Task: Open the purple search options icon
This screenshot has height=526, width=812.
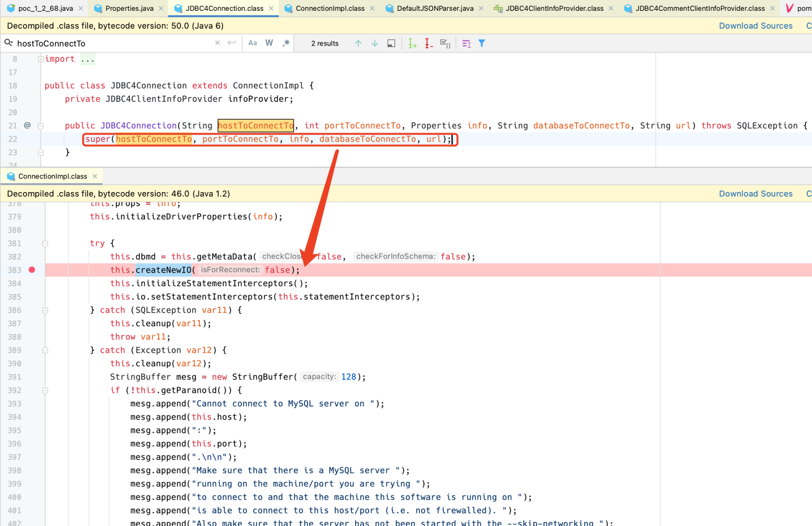Action: click(467, 43)
